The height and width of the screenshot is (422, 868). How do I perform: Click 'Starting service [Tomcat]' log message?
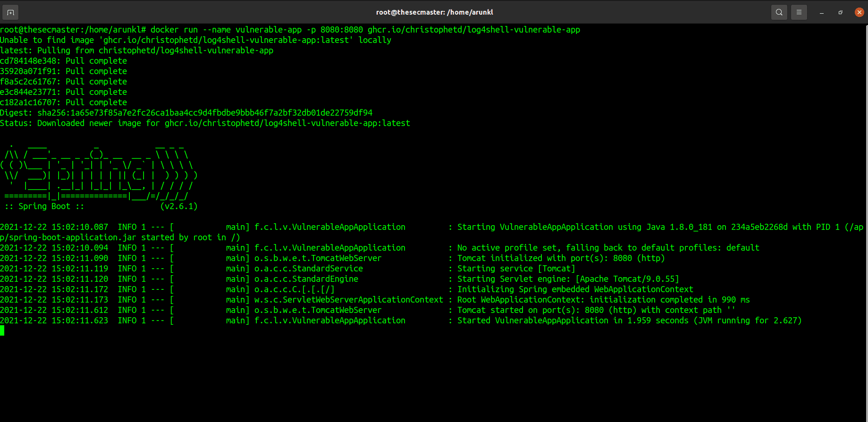516,269
